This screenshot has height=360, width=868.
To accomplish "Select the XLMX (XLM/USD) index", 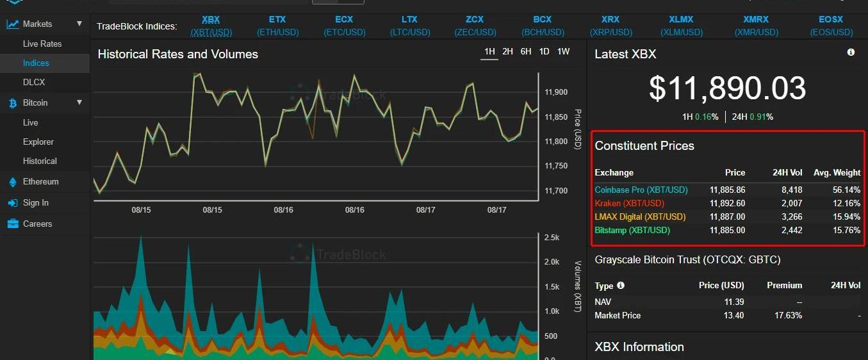I will [681, 26].
